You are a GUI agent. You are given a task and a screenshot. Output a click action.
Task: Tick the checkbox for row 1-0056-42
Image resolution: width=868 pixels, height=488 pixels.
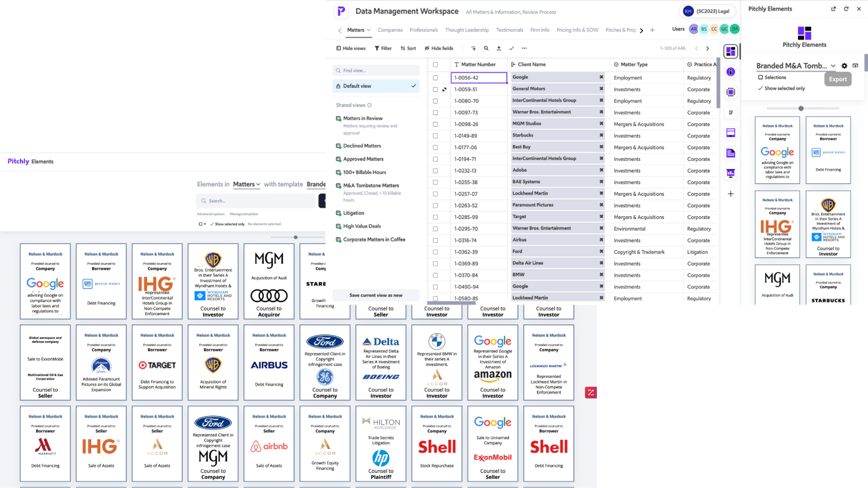click(x=435, y=78)
